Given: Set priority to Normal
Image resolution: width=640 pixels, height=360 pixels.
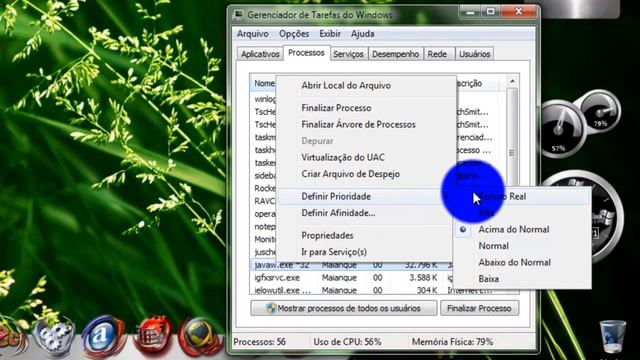Looking at the screenshot, I should [522, 246].
